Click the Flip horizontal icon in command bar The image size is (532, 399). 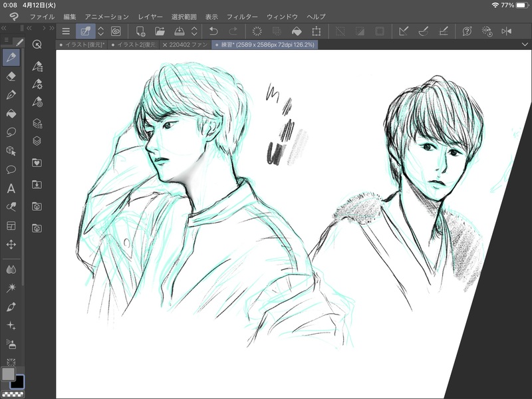coord(507,31)
